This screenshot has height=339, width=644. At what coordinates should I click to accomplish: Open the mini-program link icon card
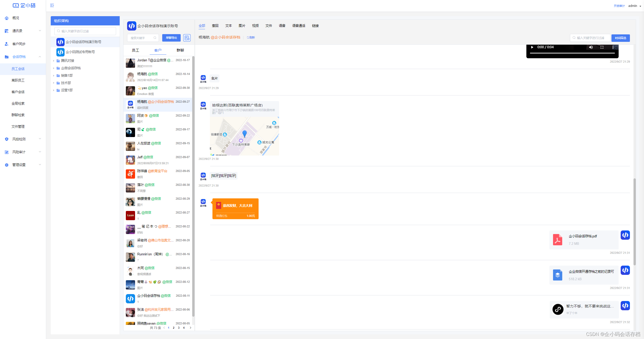[x=558, y=309]
